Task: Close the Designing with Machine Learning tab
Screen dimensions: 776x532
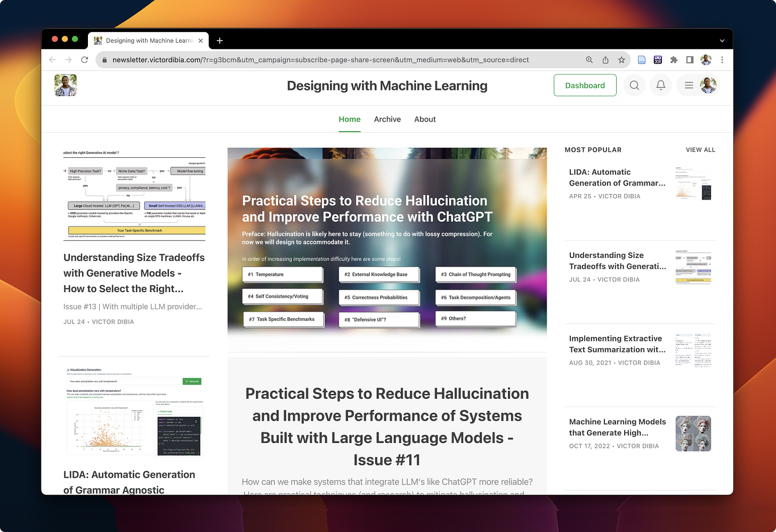Action: click(x=200, y=41)
